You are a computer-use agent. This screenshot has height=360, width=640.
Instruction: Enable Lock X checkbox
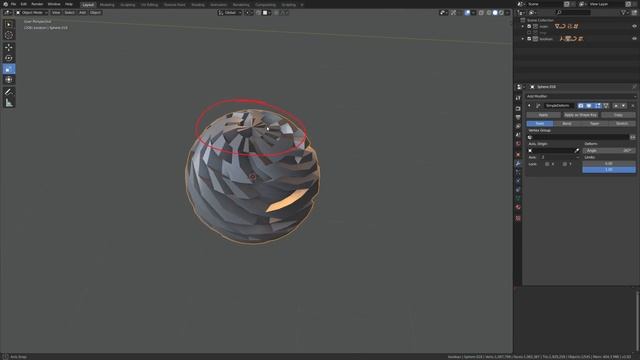tap(547, 164)
